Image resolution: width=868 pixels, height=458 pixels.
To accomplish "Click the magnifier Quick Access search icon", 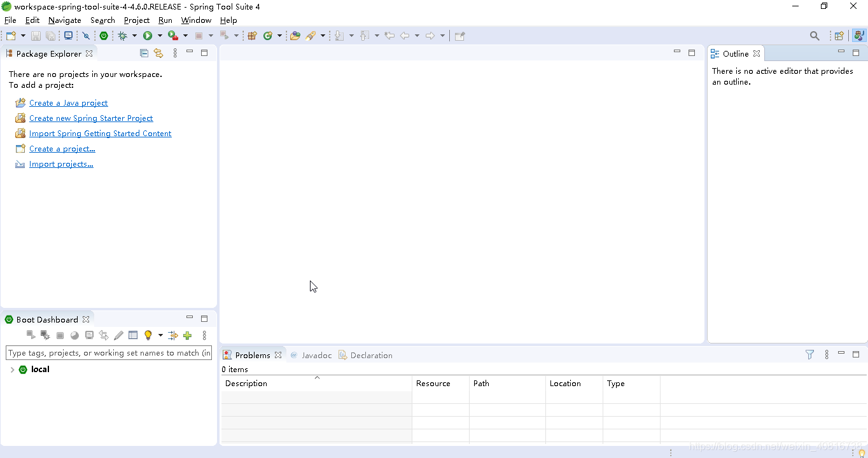I will point(815,36).
